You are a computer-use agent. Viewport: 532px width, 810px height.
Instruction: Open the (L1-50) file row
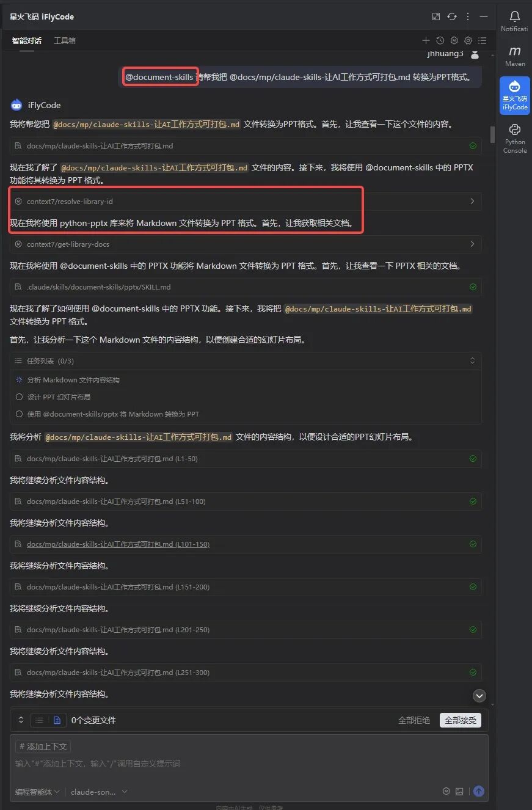246,458
